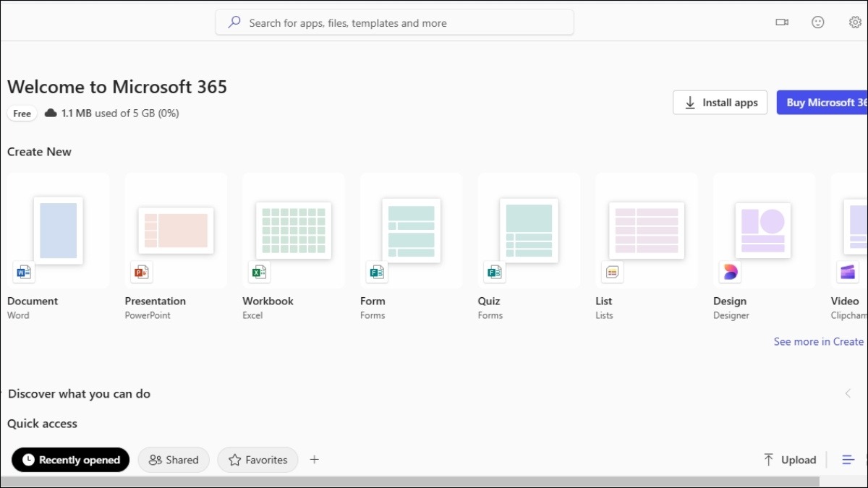Image resolution: width=868 pixels, height=488 pixels.
Task: Click the horizontal scrollbar at bottom
Action: coord(409,481)
